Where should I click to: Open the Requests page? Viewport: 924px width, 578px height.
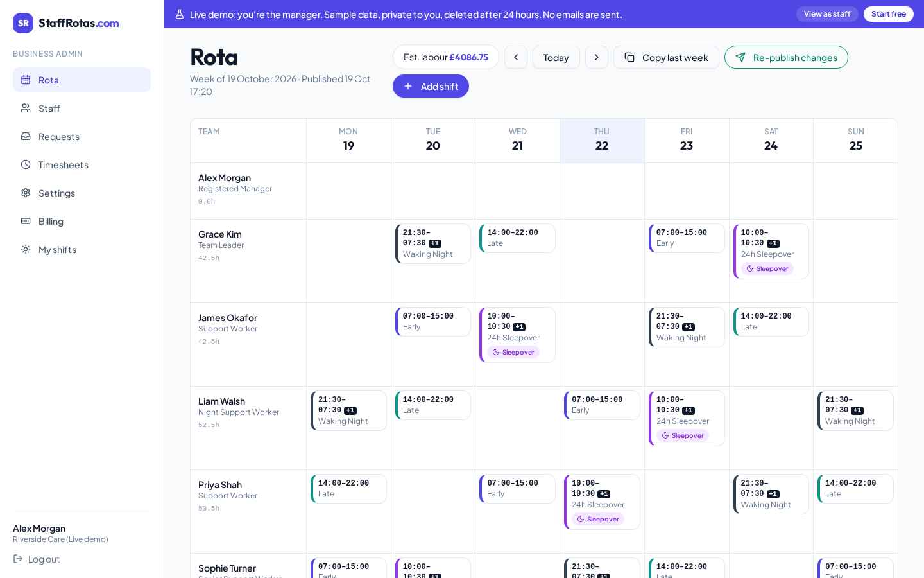pos(81,136)
